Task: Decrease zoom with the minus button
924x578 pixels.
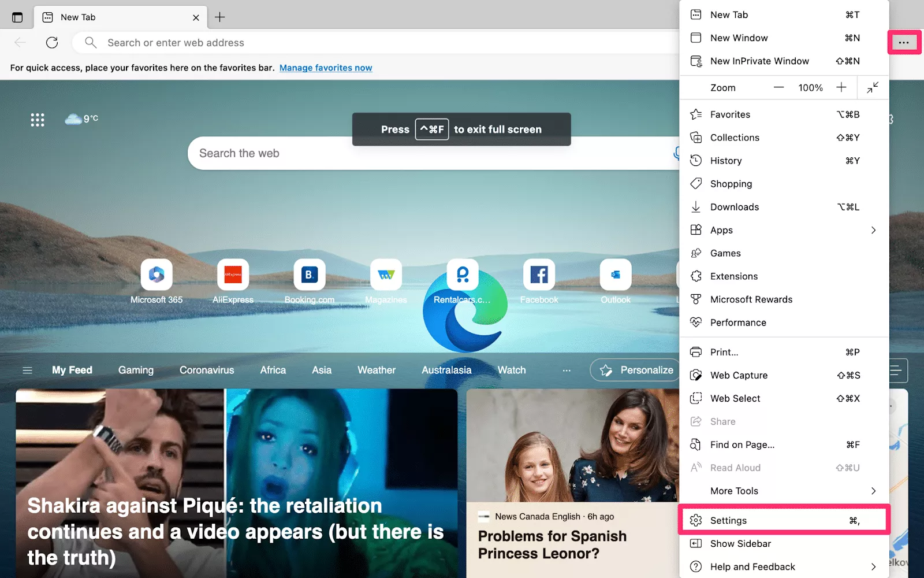Action: click(x=778, y=87)
